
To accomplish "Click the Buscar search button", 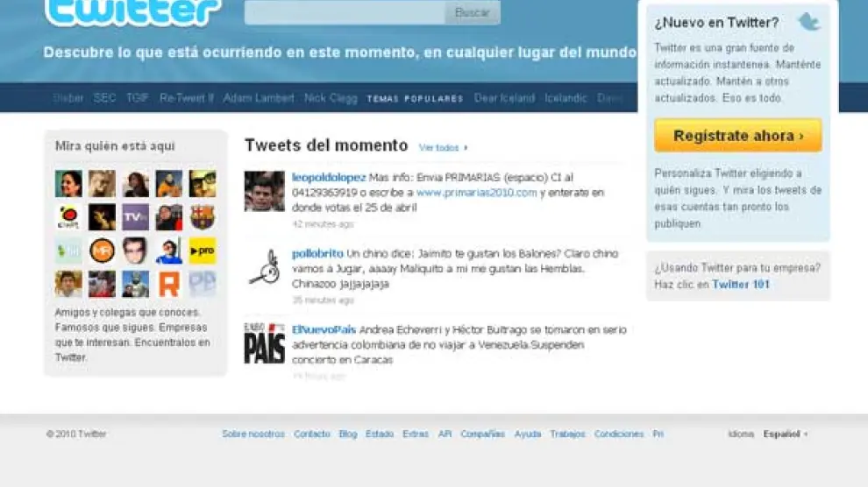I will (x=473, y=13).
